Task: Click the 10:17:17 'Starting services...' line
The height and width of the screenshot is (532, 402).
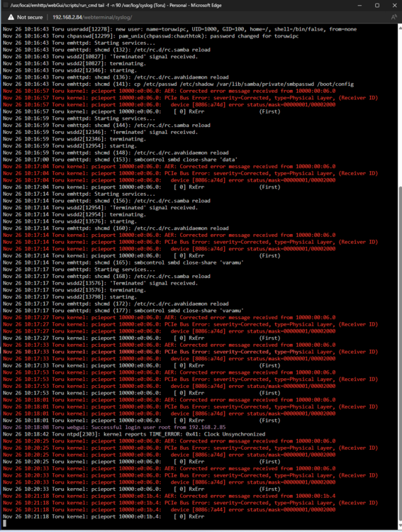Action: [x=79, y=270]
